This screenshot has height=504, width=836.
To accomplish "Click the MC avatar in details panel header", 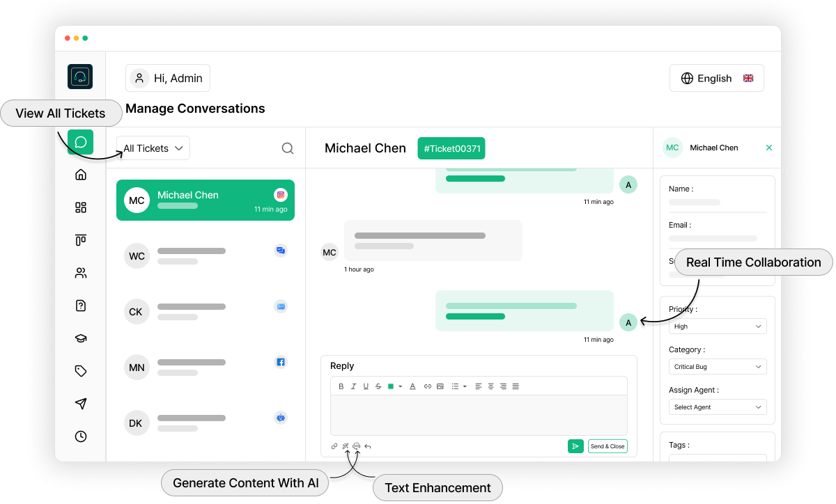I will pyautogui.click(x=672, y=148).
